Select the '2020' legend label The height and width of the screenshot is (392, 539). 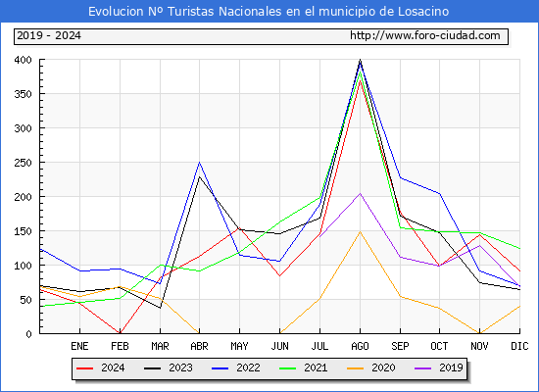click(383, 367)
